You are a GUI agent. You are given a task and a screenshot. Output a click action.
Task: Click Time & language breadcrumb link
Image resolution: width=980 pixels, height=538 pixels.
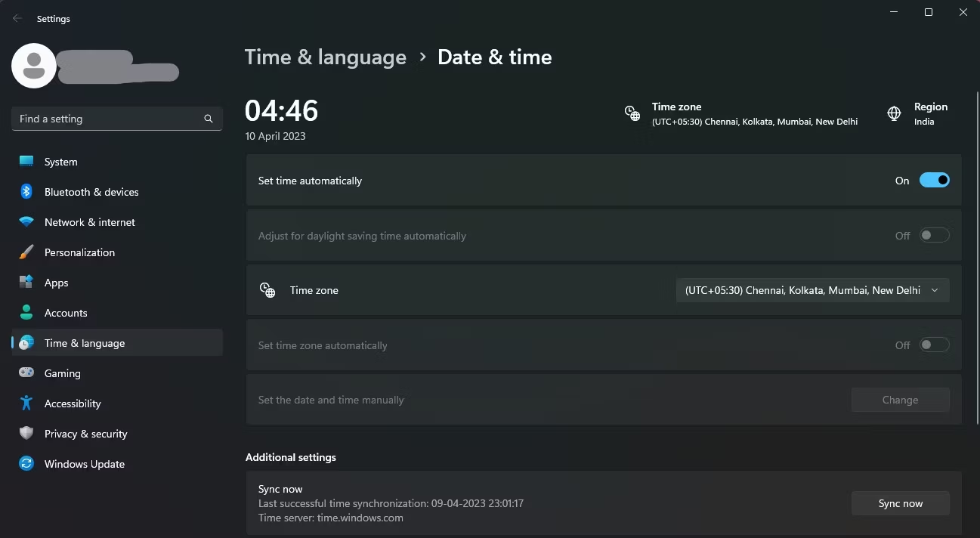(x=326, y=57)
